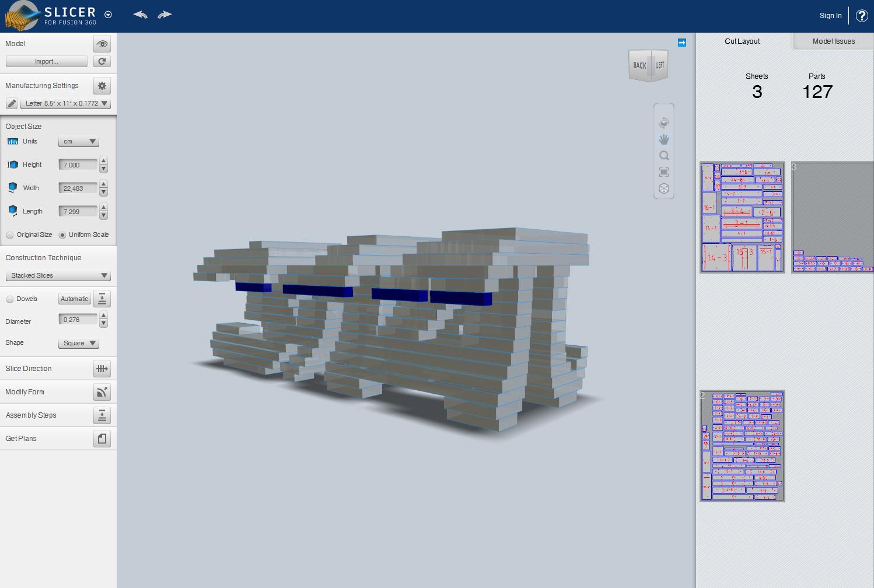
Task: Switch to the Cut Layout tab
Action: 742,41
